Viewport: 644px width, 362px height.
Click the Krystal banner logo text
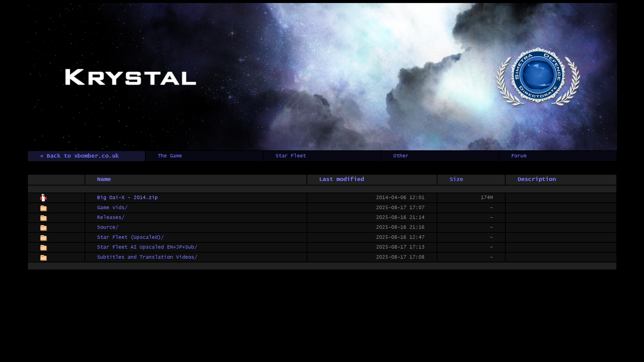click(131, 77)
